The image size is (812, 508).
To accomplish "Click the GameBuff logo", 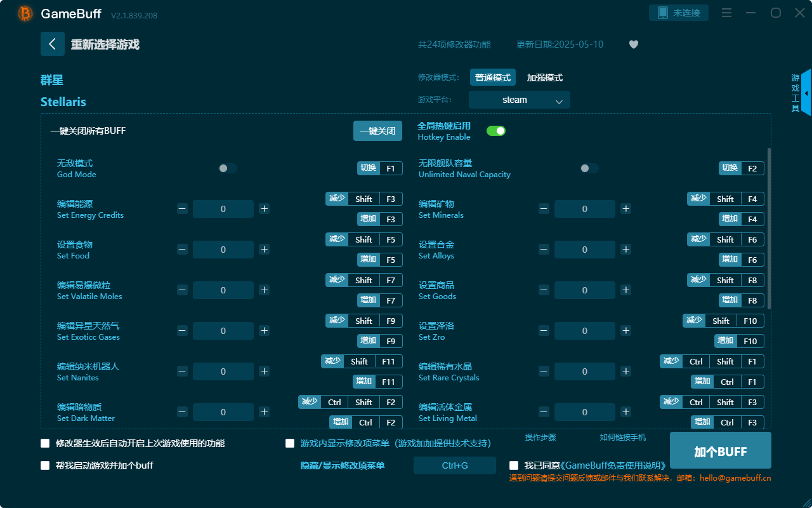I will click(25, 13).
